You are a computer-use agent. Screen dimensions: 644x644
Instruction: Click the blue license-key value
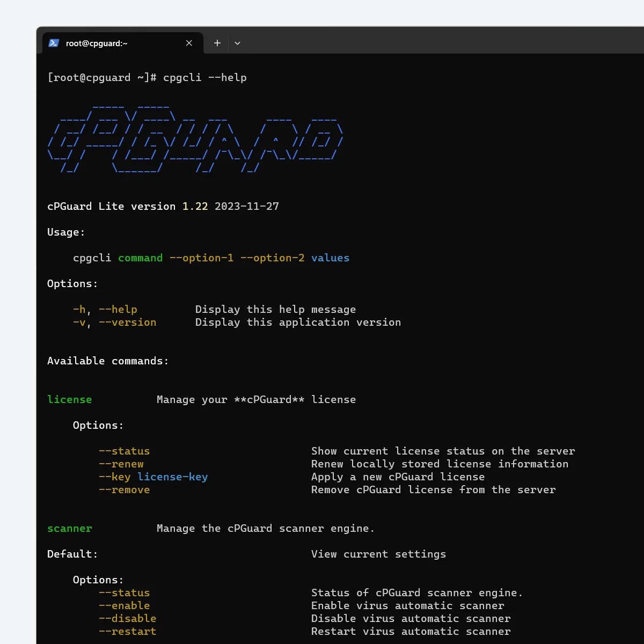(x=172, y=477)
